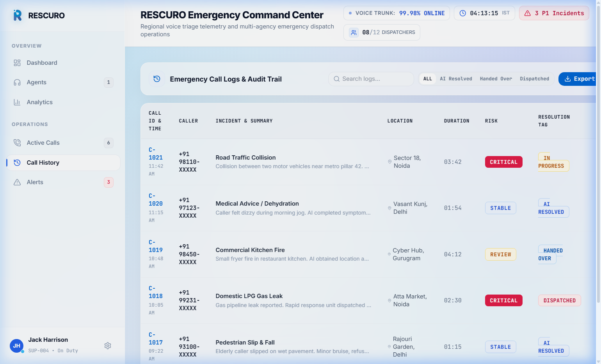Open Active Calls section
Viewport: 601px width, 364px height.
[63, 143]
